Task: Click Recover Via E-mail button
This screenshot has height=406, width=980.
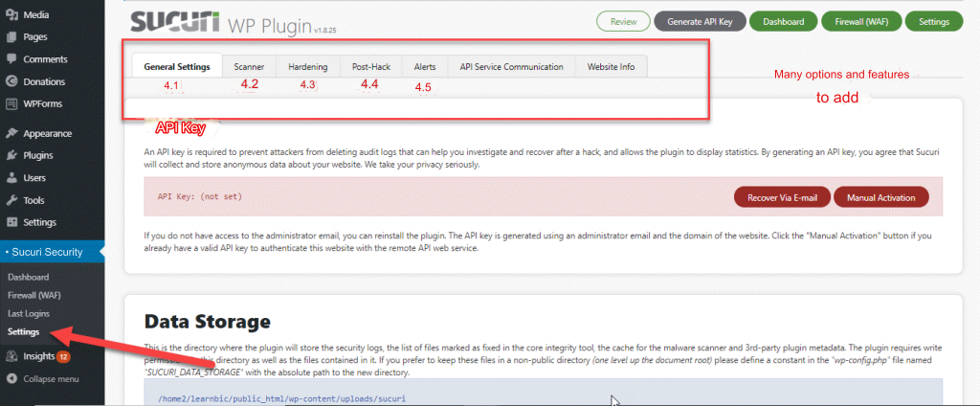Action: (x=782, y=197)
